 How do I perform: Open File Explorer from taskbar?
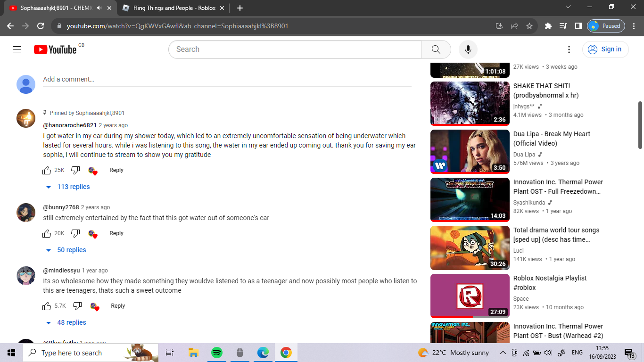193,353
